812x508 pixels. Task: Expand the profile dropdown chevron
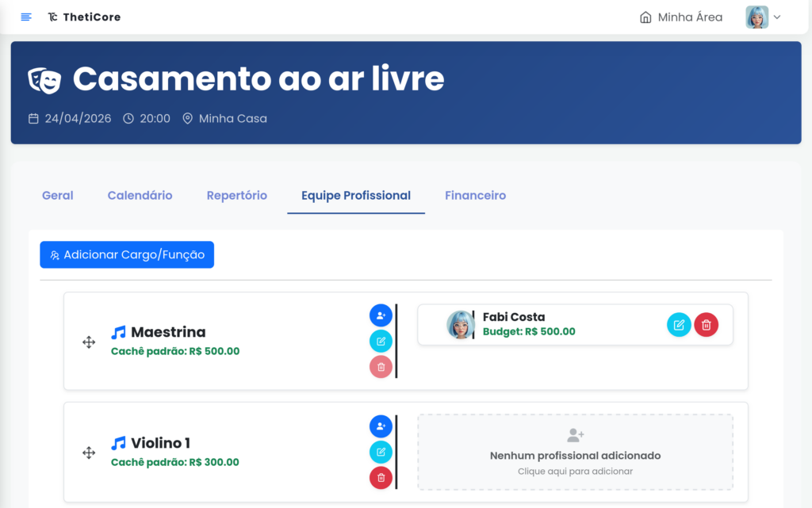pyautogui.click(x=777, y=17)
